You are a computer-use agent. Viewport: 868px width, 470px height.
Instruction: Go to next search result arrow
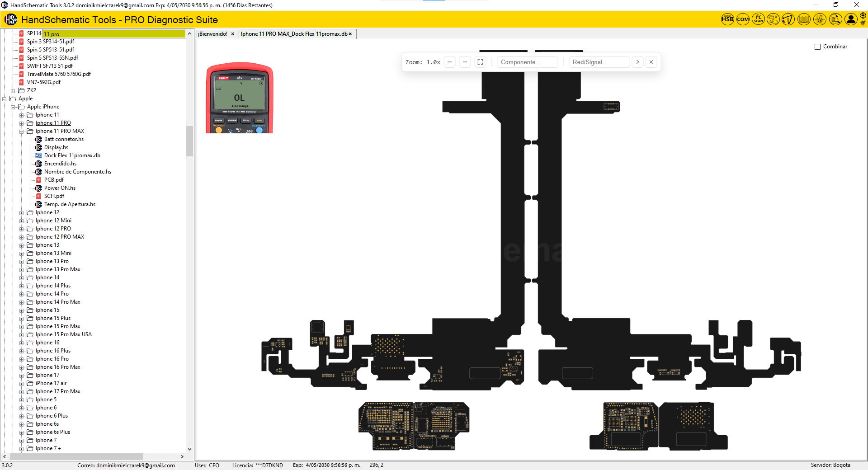point(637,62)
